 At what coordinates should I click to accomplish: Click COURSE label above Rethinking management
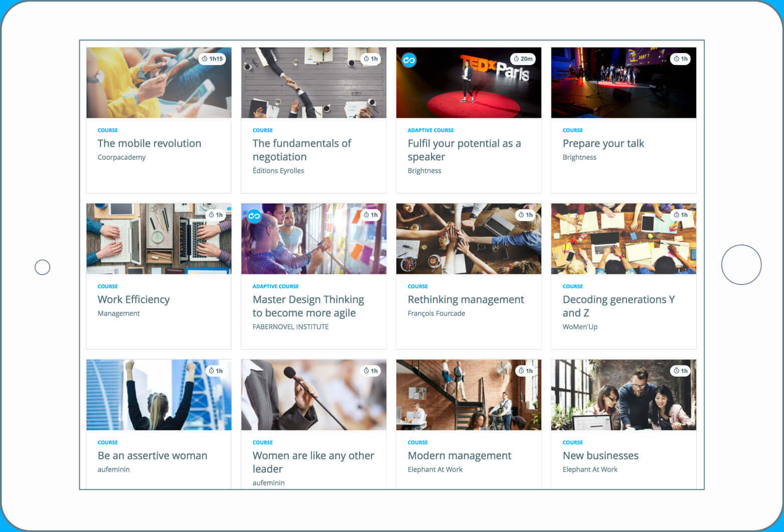point(418,287)
